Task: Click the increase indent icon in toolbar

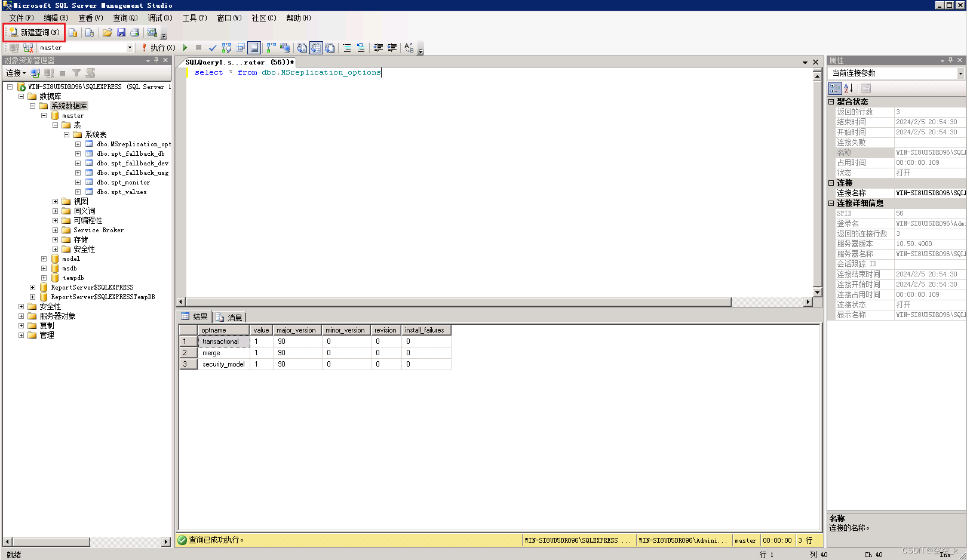Action: coord(391,48)
